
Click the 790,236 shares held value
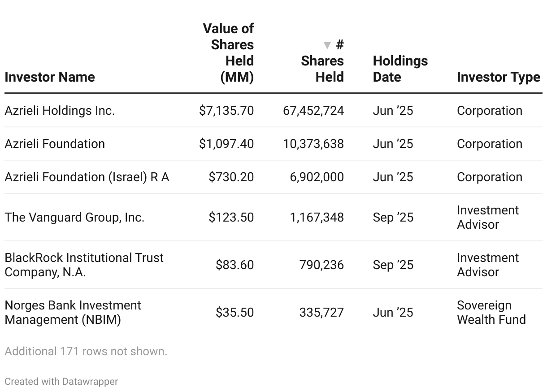coord(321,265)
